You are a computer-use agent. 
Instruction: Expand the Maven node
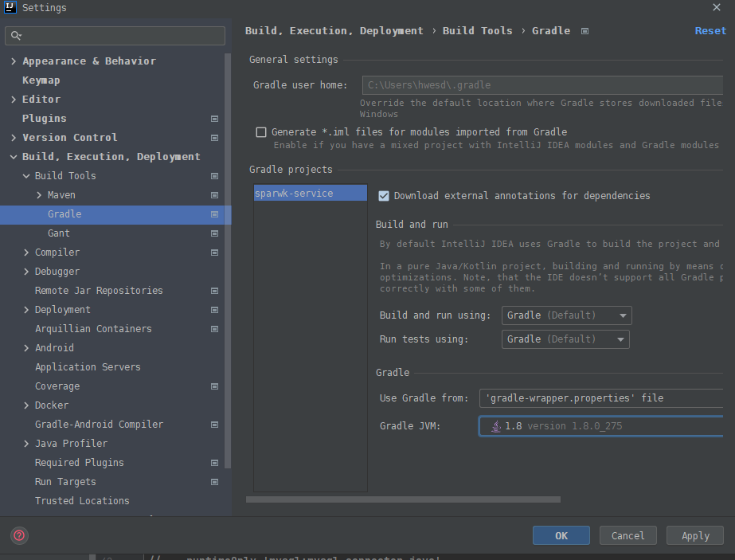pyautogui.click(x=39, y=195)
